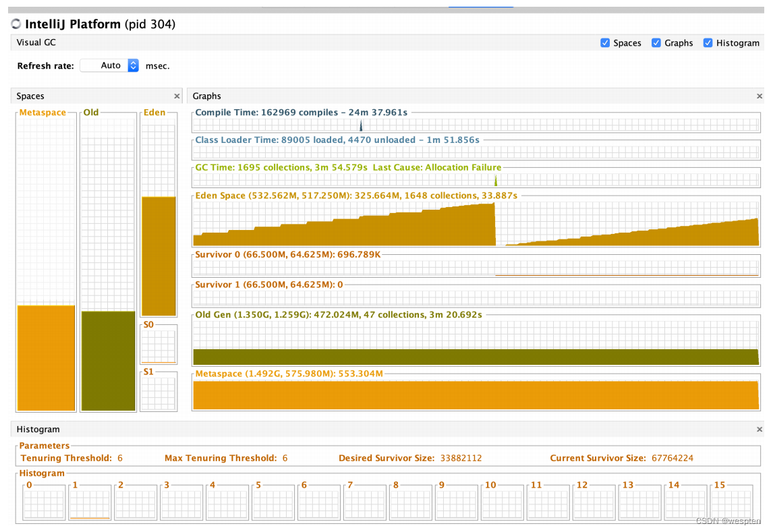Click histogram age bucket 8
Viewport: 771px width, 532px height.
tap(411, 502)
